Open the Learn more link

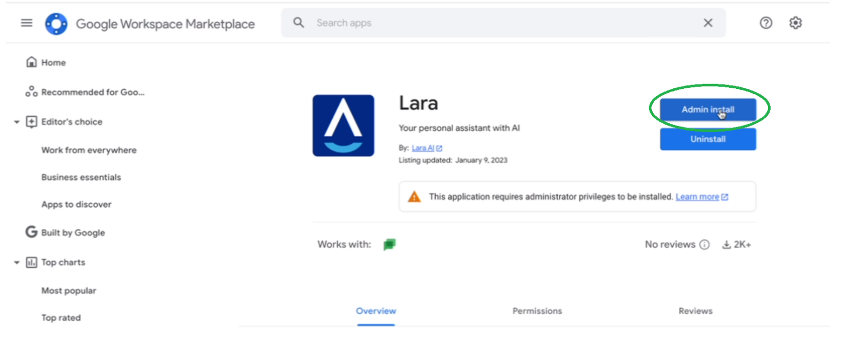(698, 197)
